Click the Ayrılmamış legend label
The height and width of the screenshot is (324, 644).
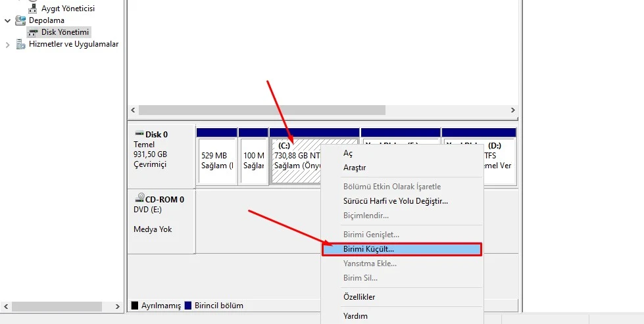coord(161,306)
